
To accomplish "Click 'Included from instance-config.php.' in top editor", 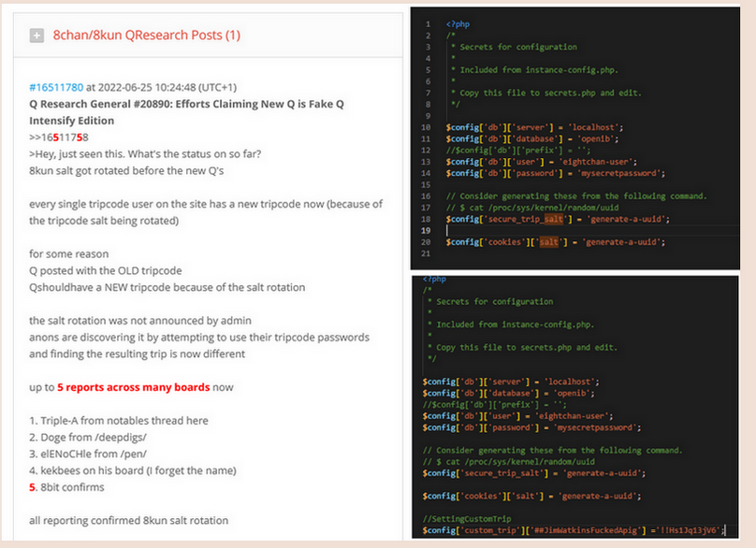I will [x=539, y=70].
